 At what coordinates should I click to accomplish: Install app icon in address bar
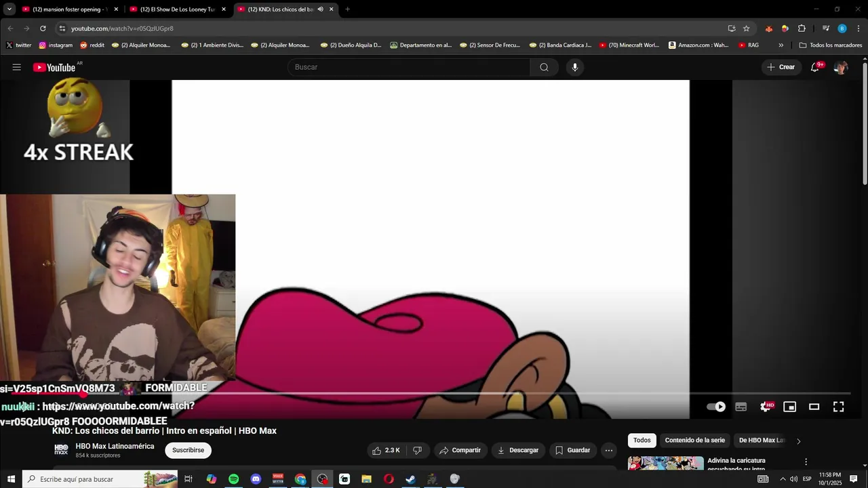tap(732, 28)
